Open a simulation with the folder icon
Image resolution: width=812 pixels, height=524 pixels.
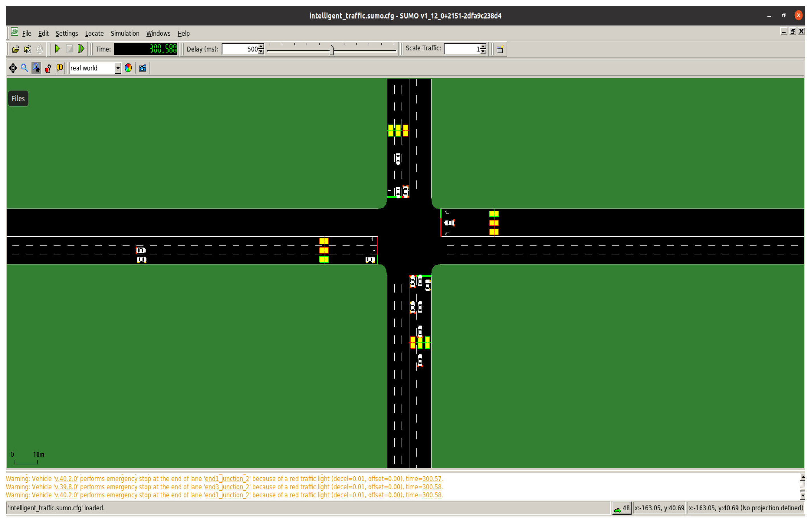pos(16,49)
